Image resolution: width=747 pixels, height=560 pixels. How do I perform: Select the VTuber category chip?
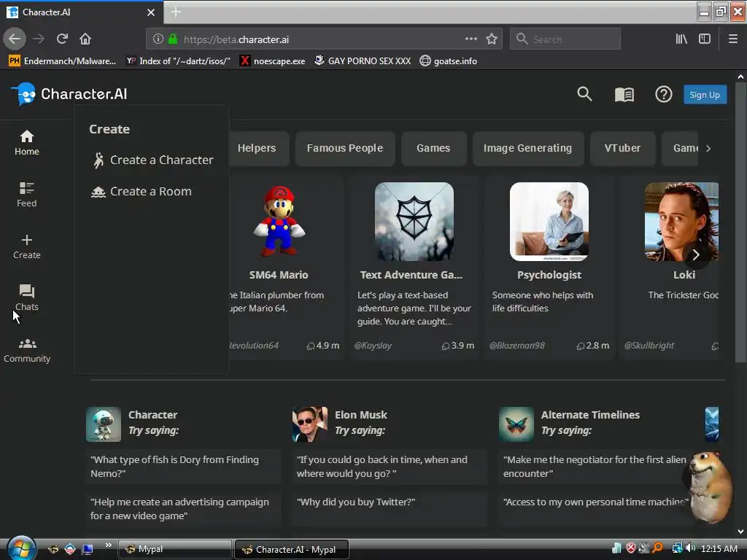623,148
